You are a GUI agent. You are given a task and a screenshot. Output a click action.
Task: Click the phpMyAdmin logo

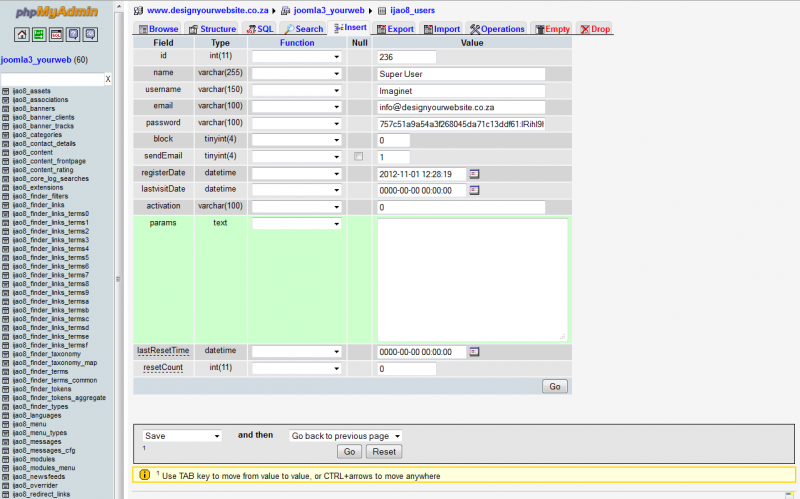57,12
